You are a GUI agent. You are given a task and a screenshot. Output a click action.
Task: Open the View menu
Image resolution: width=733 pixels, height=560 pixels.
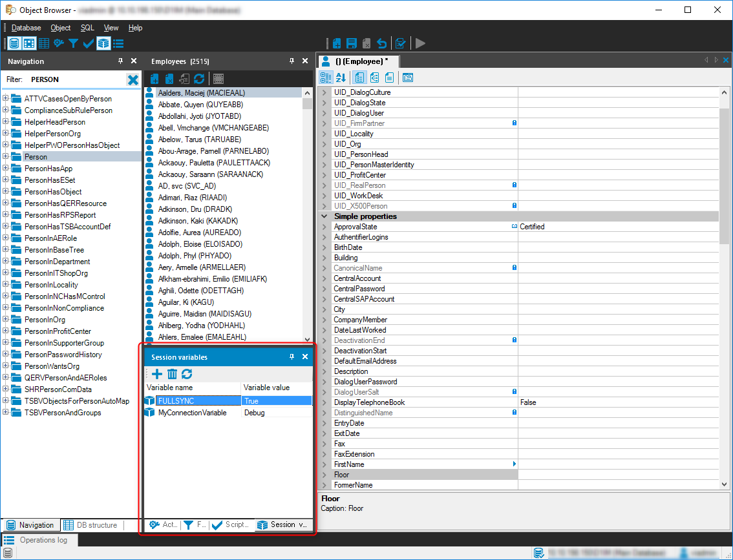[111, 28]
